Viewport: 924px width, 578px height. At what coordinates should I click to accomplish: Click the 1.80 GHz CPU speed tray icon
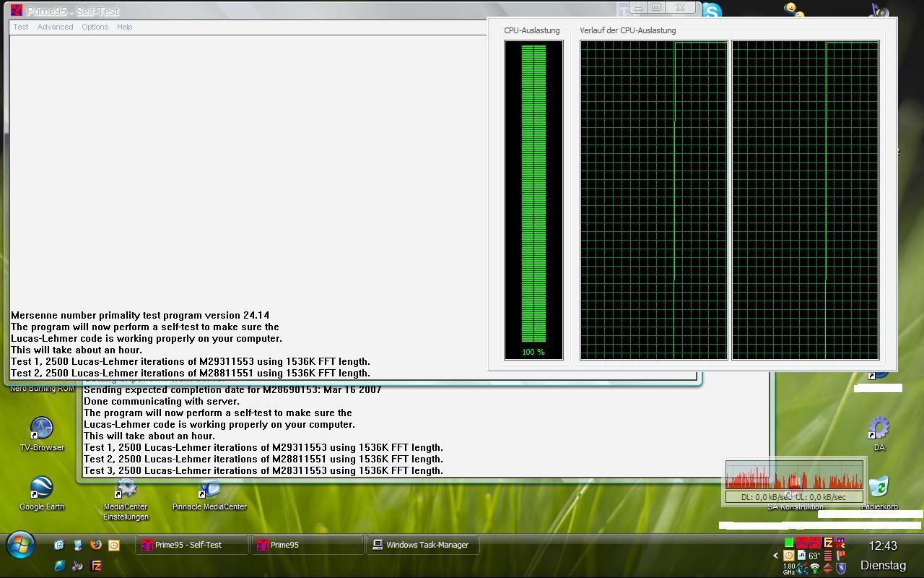789,569
